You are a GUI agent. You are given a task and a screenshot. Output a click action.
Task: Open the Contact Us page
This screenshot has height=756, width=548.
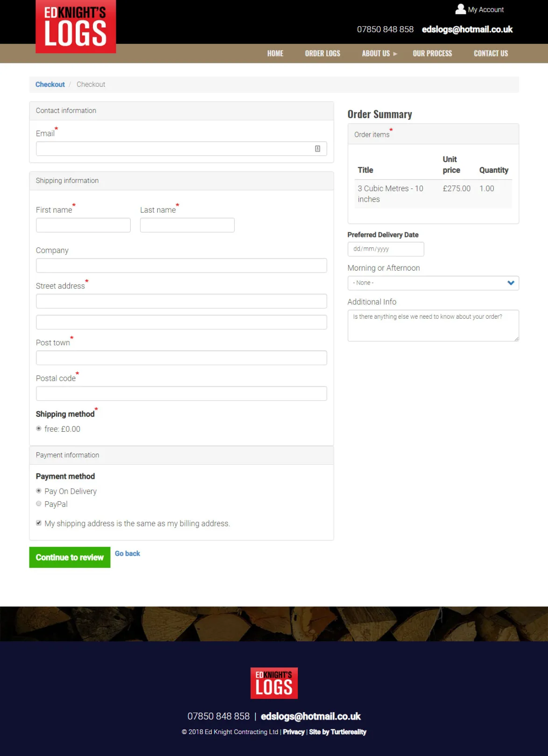click(491, 54)
